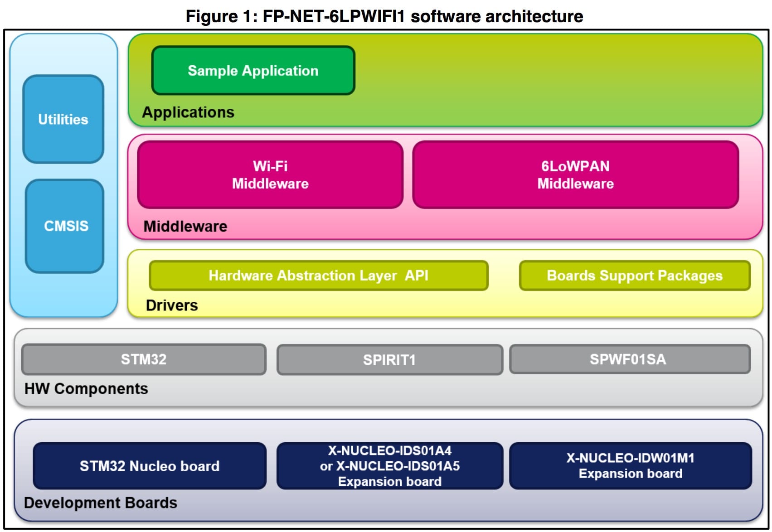Image resolution: width=772 pixels, height=532 pixels.
Task: Select the Middleware layer label
Action: [185, 226]
